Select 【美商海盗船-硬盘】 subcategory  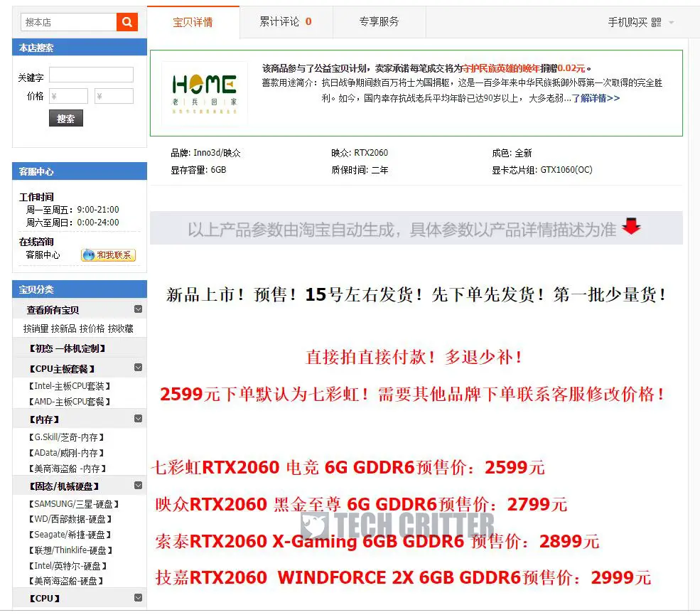[x=65, y=581]
